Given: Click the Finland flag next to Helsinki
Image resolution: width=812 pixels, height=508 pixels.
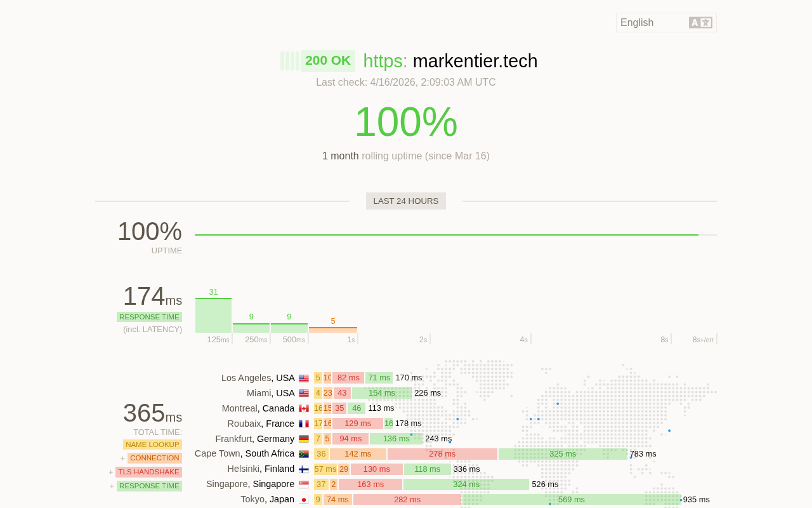Looking at the screenshot, I should tap(304, 469).
